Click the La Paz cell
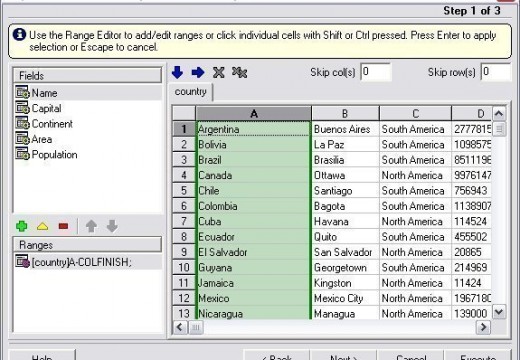The height and width of the screenshot is (360, 520). (x=345, y=144)
